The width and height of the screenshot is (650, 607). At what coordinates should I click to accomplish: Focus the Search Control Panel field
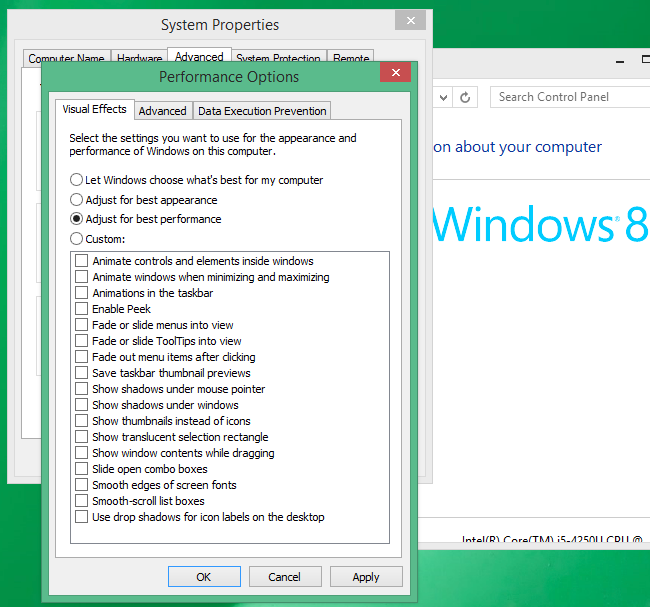coord(568,97)
